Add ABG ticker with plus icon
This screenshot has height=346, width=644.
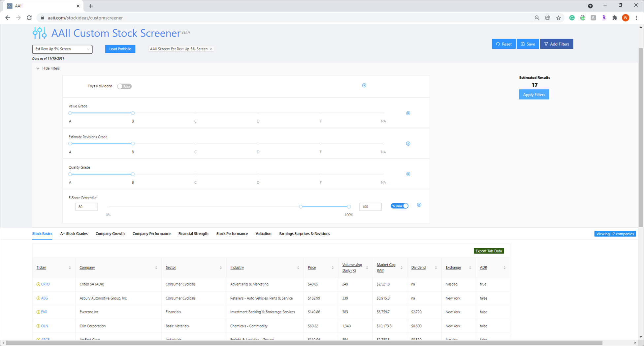(38, 298)
